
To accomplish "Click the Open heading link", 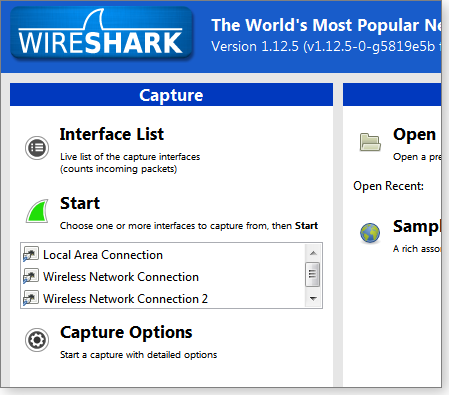I will tap(414, 135).
